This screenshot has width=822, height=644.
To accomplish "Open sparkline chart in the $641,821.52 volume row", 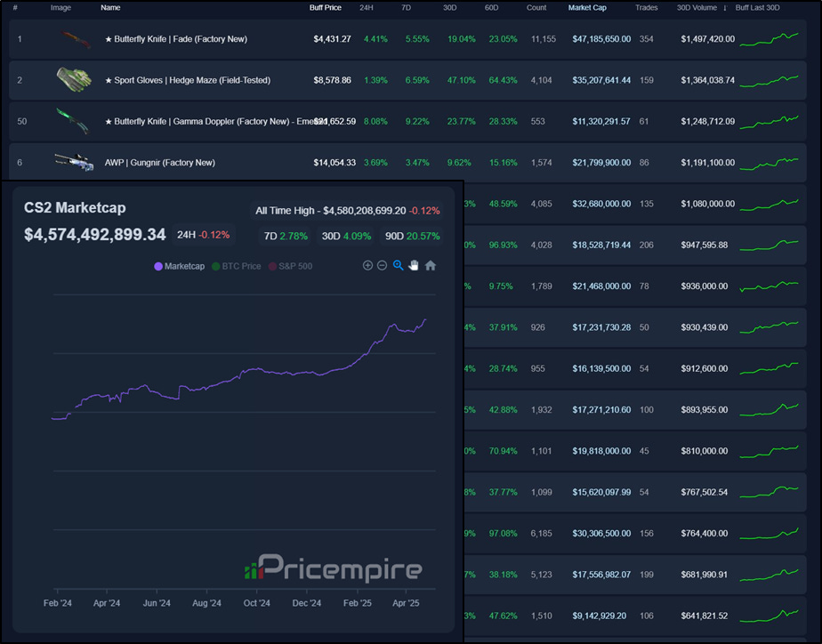I will [769, 616].
